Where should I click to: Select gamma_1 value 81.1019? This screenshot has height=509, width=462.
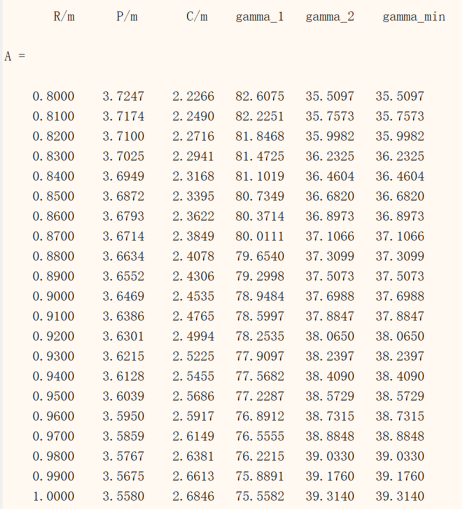tap(260, 176)
